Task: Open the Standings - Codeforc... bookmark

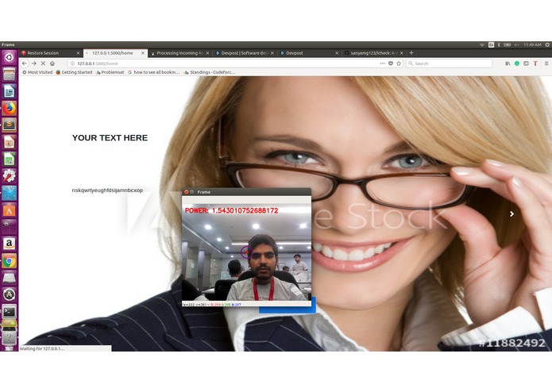Action: (210, 72)
